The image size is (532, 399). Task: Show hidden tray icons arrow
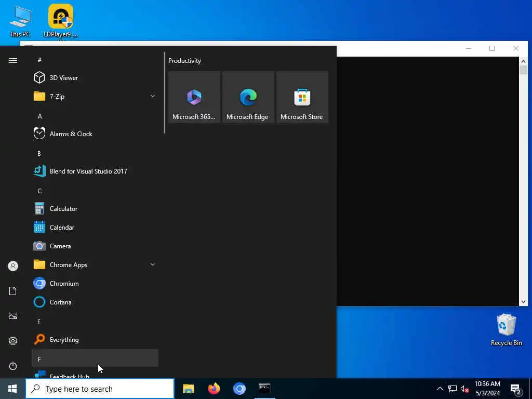(x=440, y=389)
